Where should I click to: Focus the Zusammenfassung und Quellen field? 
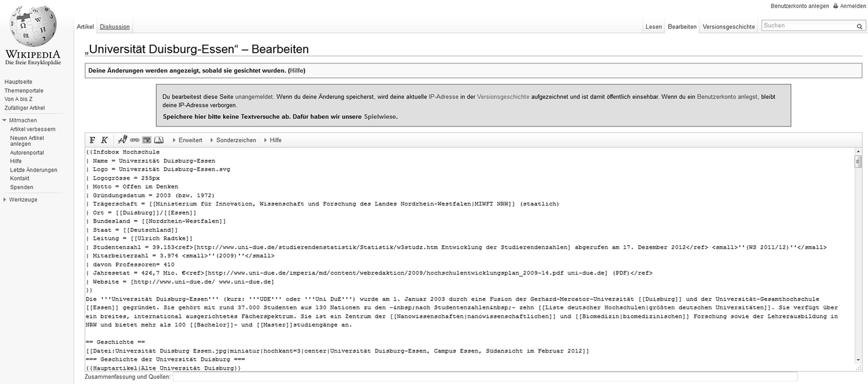coord(484,376)
